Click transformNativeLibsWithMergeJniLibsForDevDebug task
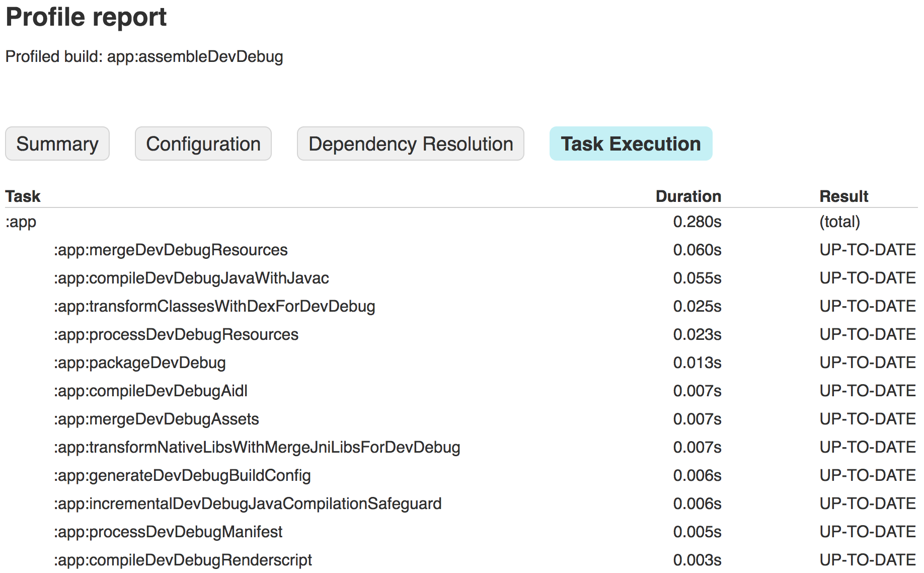Screen dimensions: 924x573 [x=257, y=448]
